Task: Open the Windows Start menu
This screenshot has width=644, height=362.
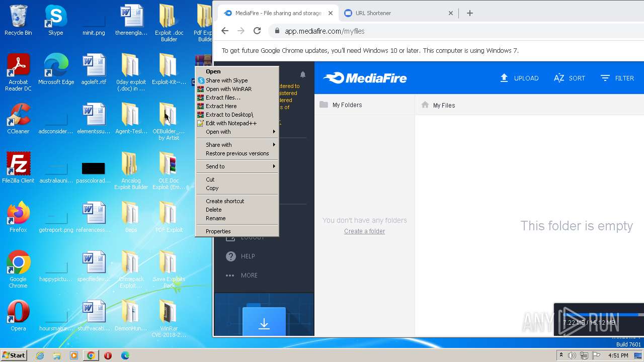Action: 14,355
